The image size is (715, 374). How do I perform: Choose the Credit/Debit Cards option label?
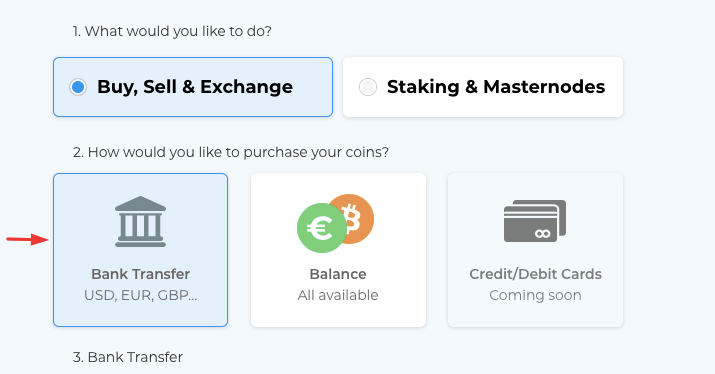(x=535, y=274)
